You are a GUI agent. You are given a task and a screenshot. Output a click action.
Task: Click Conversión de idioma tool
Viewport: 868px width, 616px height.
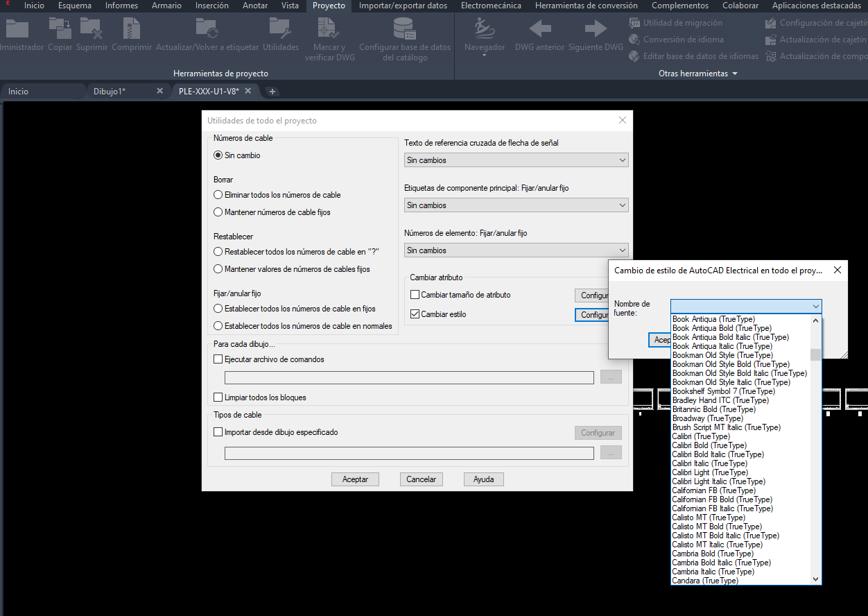coord(676,40)
